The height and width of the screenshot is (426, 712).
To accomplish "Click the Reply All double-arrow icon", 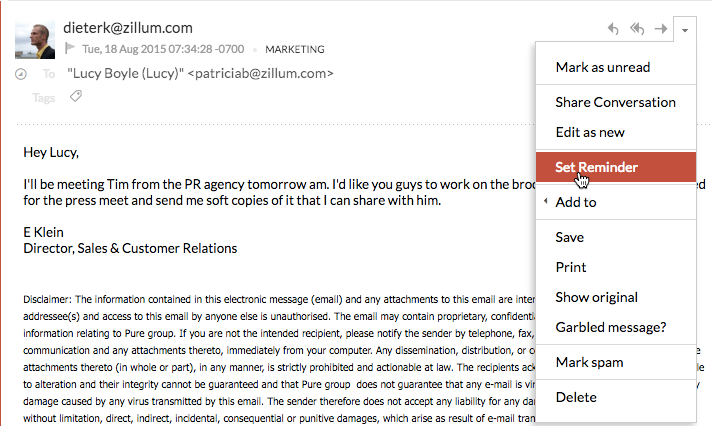I will coord(637,29).
